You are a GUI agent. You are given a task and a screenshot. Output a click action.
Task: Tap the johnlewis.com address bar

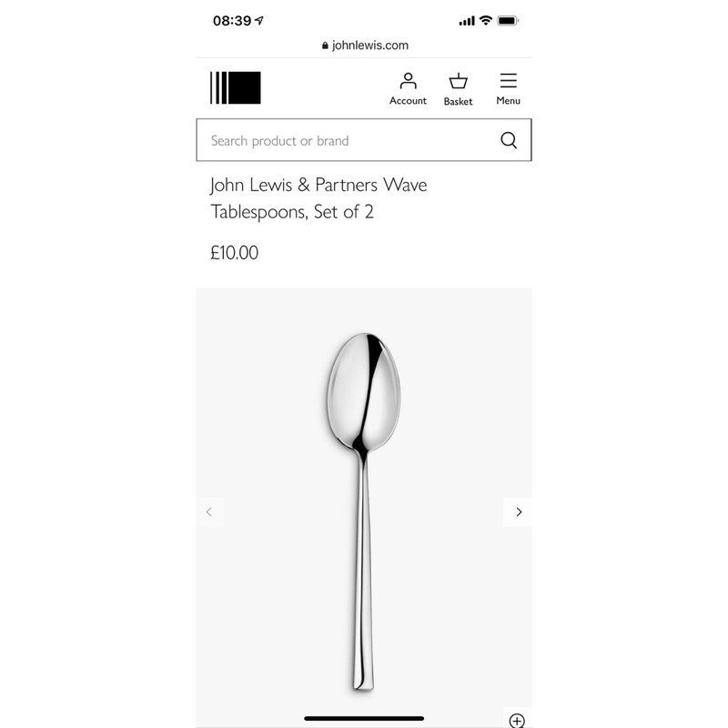click(365, 45)
